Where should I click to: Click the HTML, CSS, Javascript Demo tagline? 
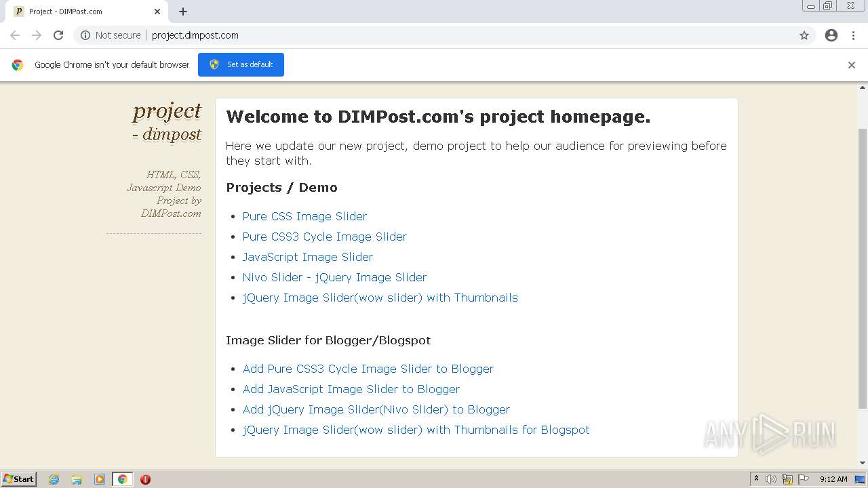164,194
